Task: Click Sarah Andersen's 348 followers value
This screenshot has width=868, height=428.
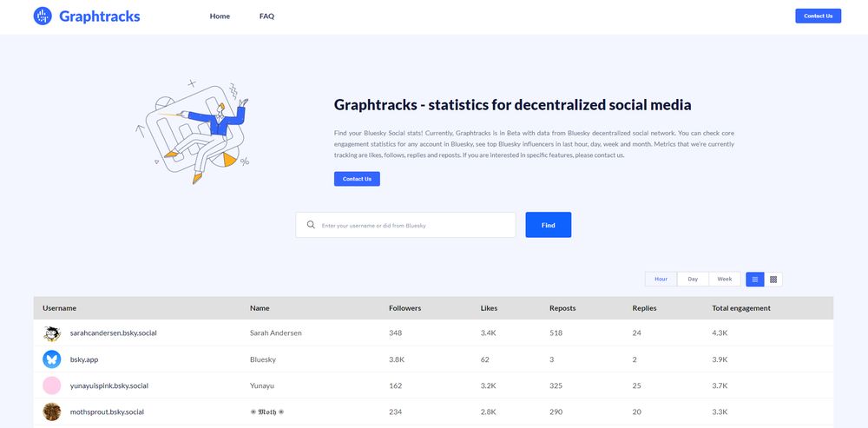Action: coord(395,333)
